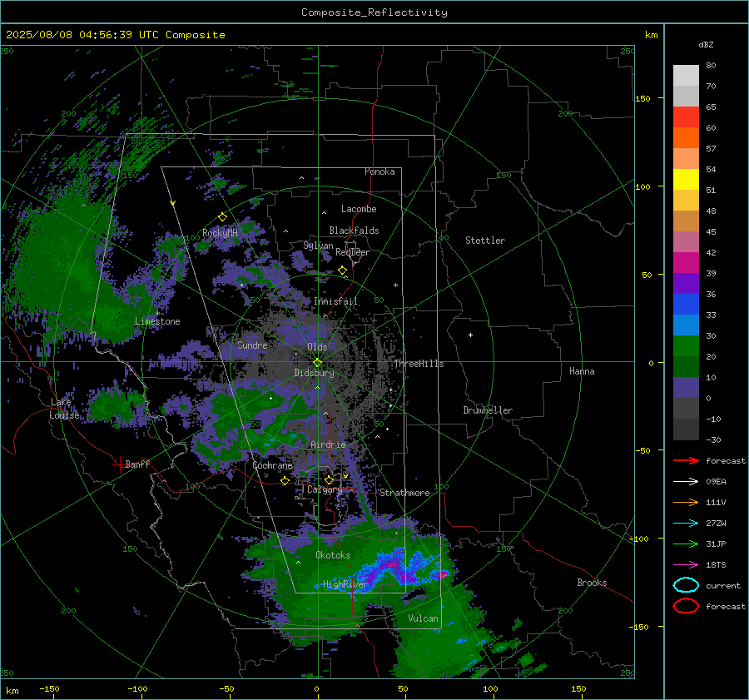Click the HighRiver label
The image size is (749, 700).
tap(345, 584)
